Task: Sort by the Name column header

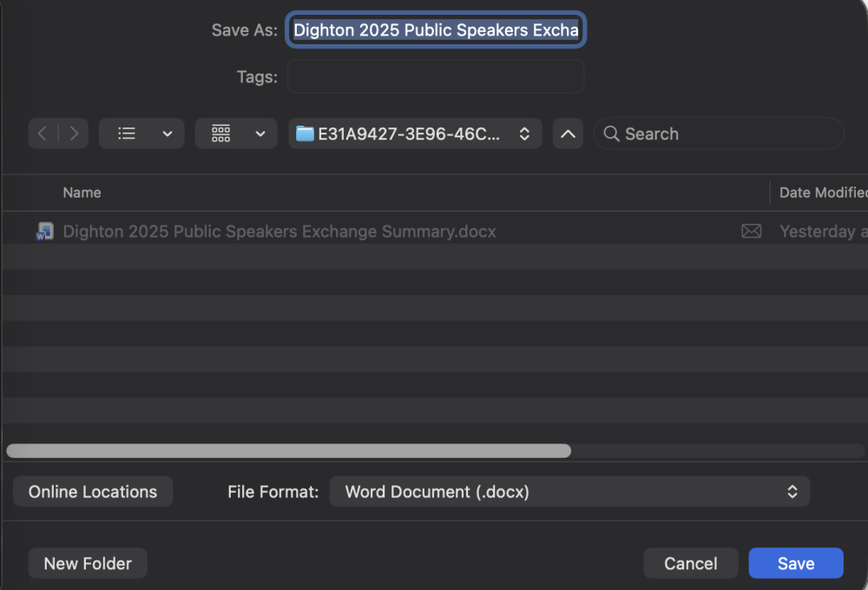Action: (x=82, y=193)
